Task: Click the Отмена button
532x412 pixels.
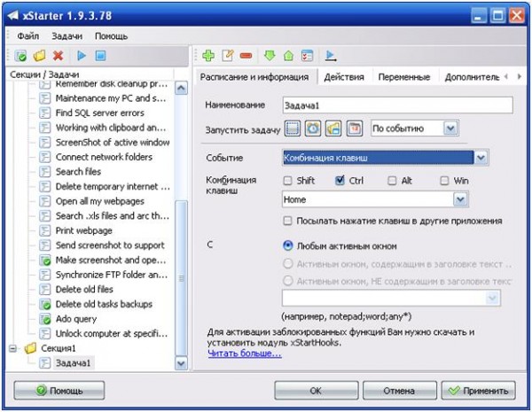Action: point(400,391)
